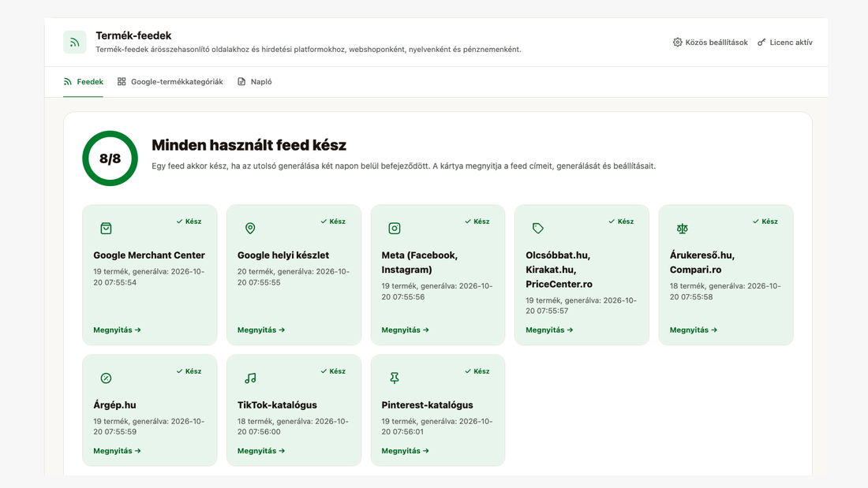Click the 8/8 circular progress ring

pos(110,158)
